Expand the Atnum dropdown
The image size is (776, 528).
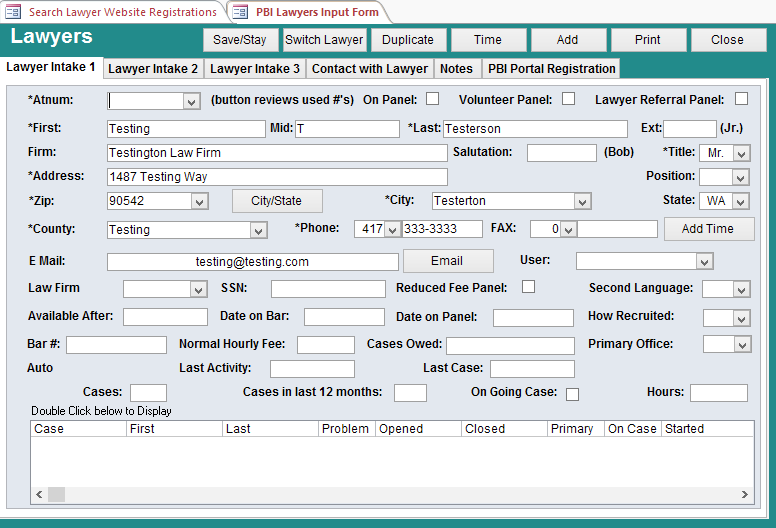[192, 101]
